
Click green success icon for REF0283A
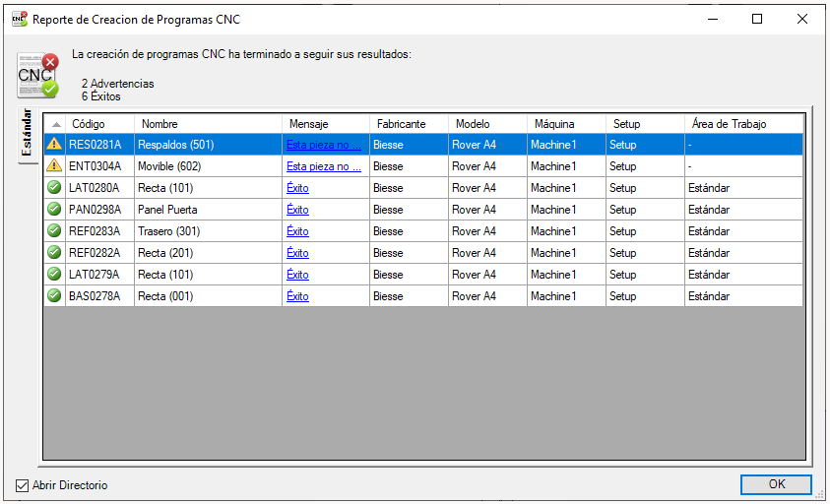[x=54, y=230]
